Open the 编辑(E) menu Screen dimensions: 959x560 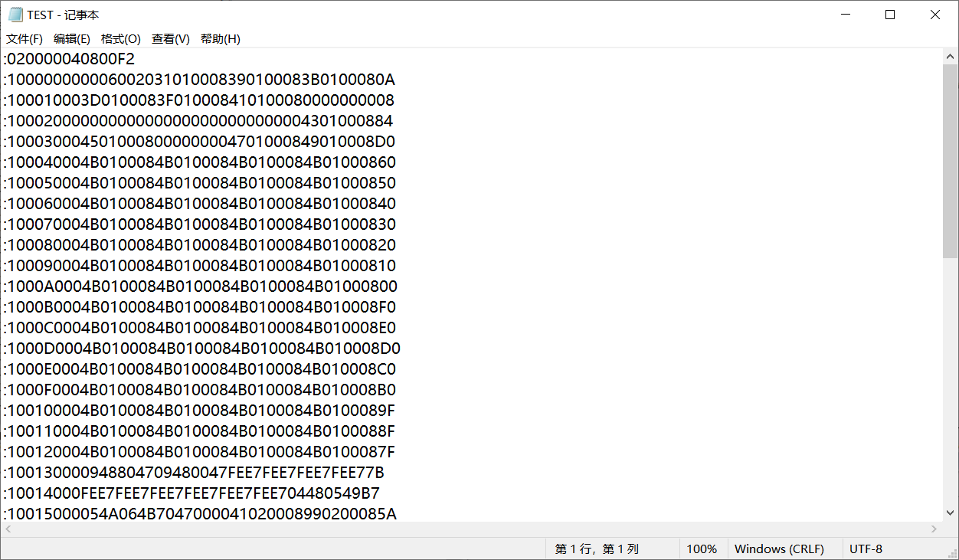pos(72,38)
